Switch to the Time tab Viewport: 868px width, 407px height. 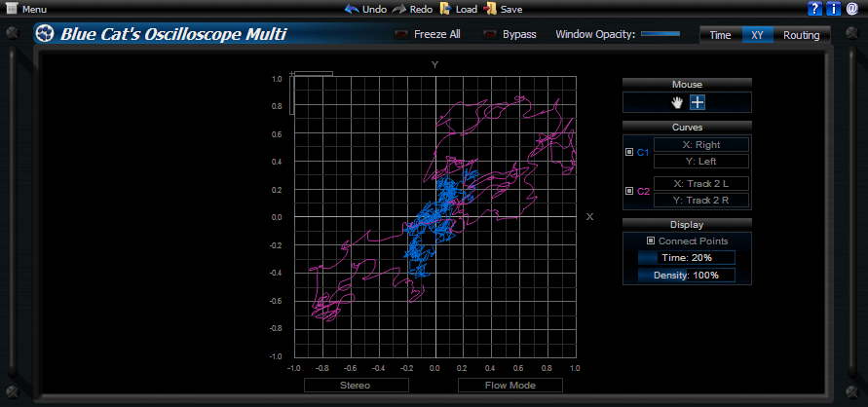[720, 35]
